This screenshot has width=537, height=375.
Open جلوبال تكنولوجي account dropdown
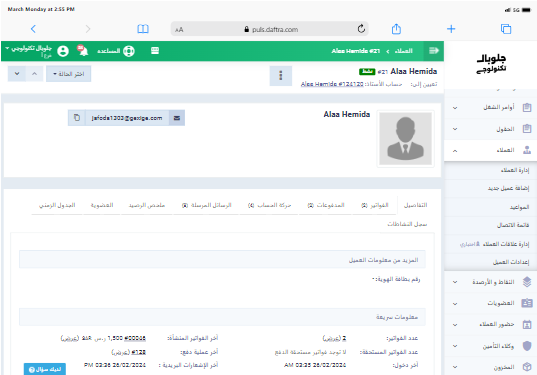[29, 50]
